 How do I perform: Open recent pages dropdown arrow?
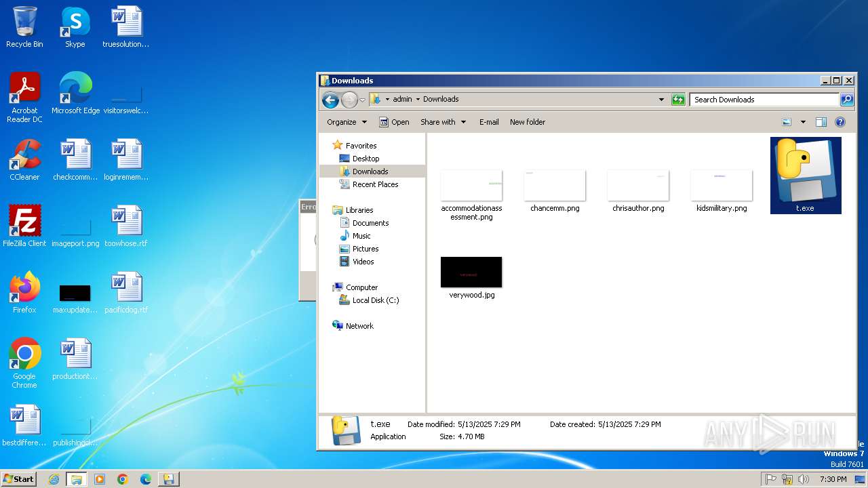362,100
